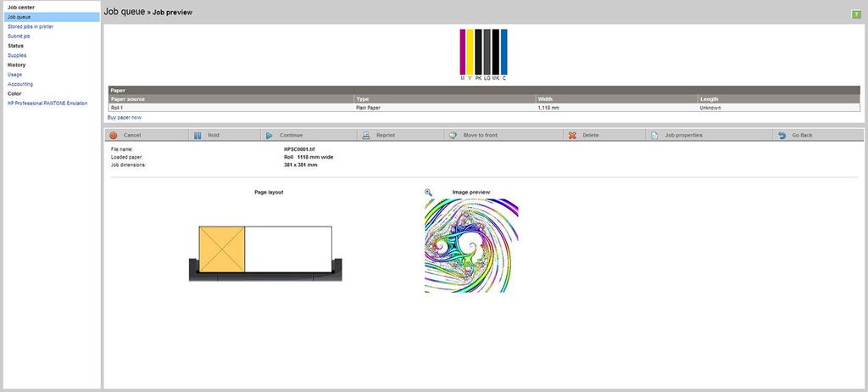Click the Plain Paper type cell
Viewport: 868px width, 392px height.
445,108
